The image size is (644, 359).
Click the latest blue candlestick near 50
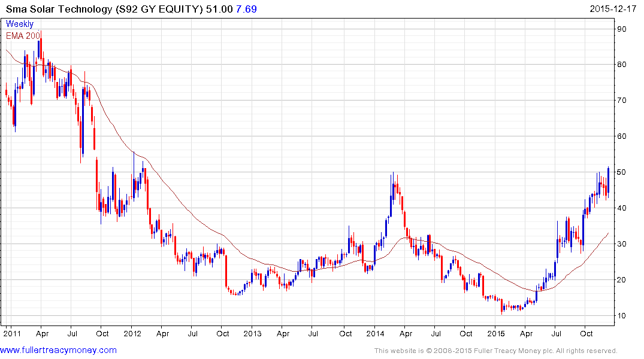coord(608,180)
